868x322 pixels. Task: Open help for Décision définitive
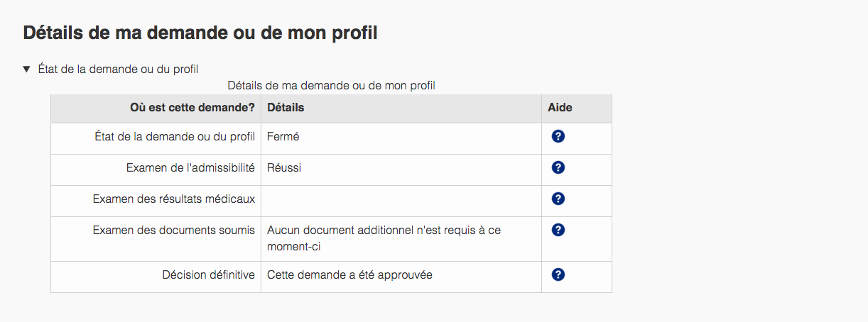tap(558, 274)
